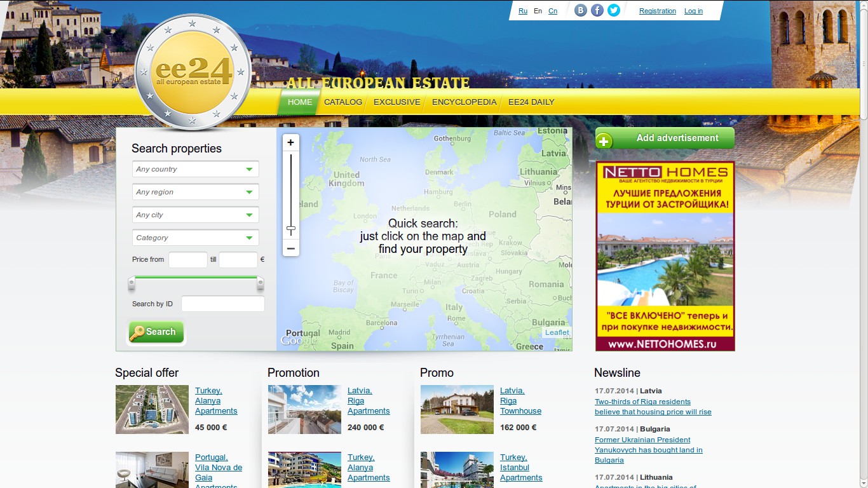This screenshot has height=488, width=868.
Task: Zoom in on the map
Action: (290, 142)
